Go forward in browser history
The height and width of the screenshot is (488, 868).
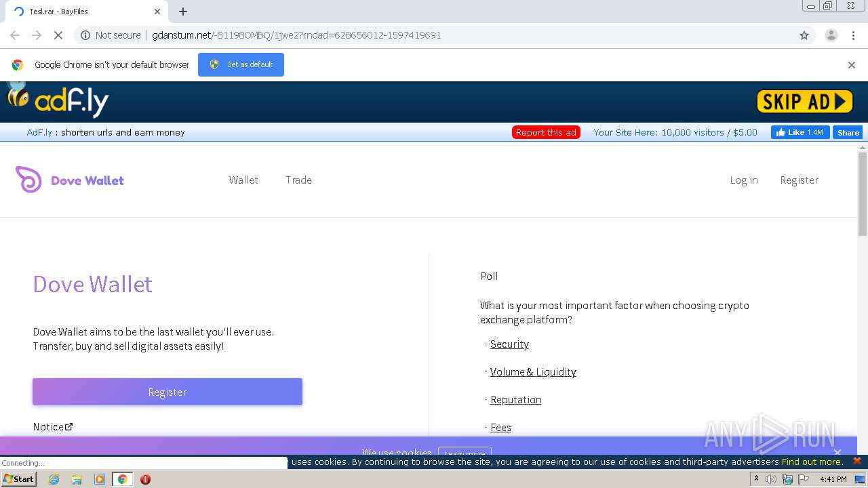pos(37,35)
